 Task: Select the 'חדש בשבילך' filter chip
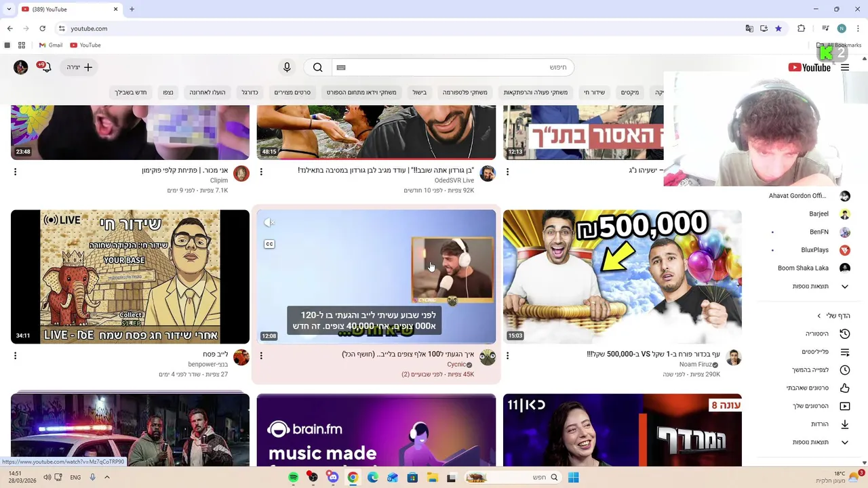pyautogui.click(x=131, y=92)
